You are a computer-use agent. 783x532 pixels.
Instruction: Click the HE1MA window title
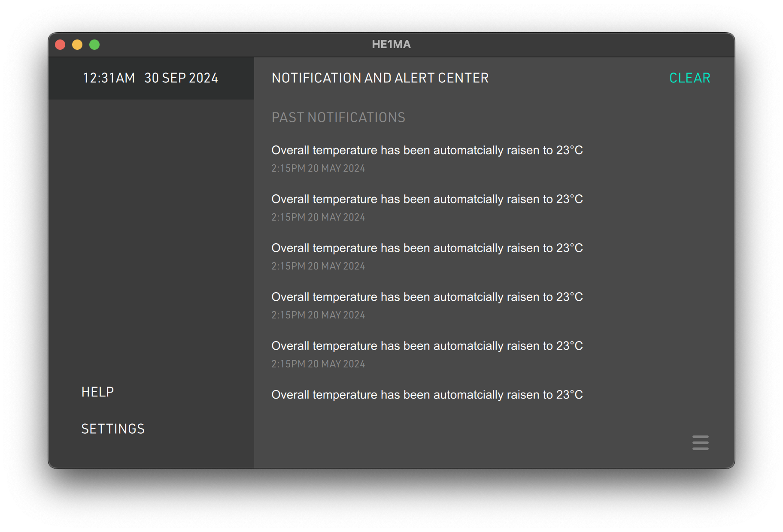391,44
